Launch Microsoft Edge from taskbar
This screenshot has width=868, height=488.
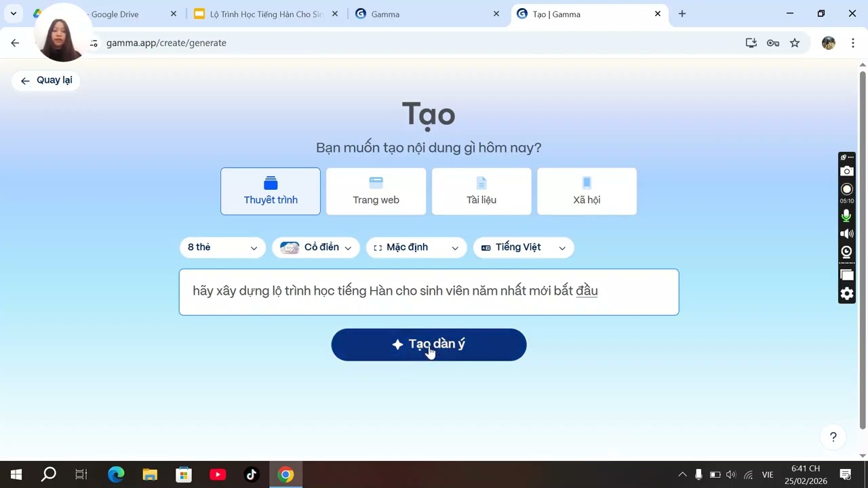click(x=116, y=474)
